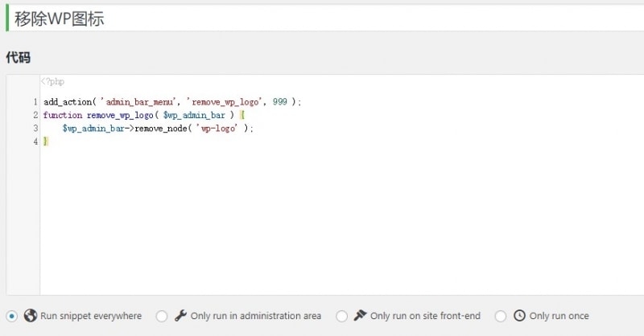
Task: Select the Run snippet everywhere radio button
Action: (x=12, y=316)
